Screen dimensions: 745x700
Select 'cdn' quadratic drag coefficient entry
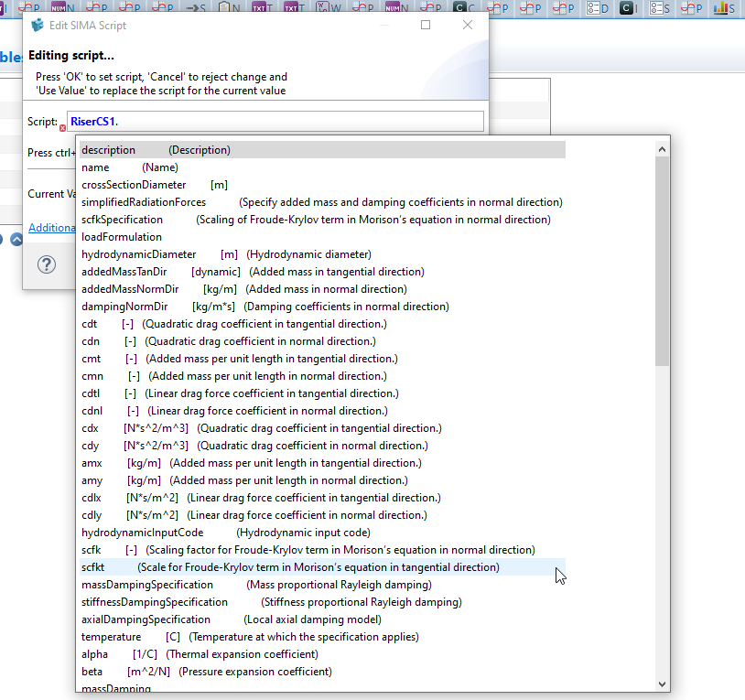pyautogui.click(x=91, y=341)
